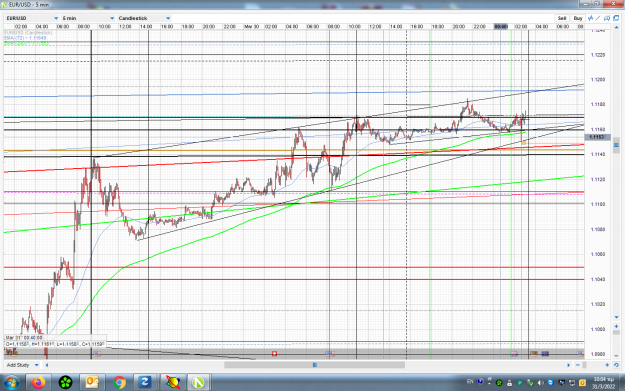
Task: Click the vertical price scrollbar thumb
Action: pos(616,145)
